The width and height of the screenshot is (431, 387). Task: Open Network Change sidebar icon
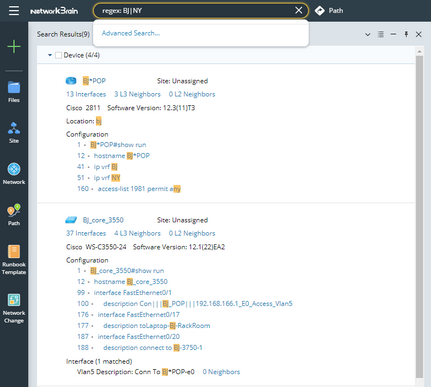(14, 308)
